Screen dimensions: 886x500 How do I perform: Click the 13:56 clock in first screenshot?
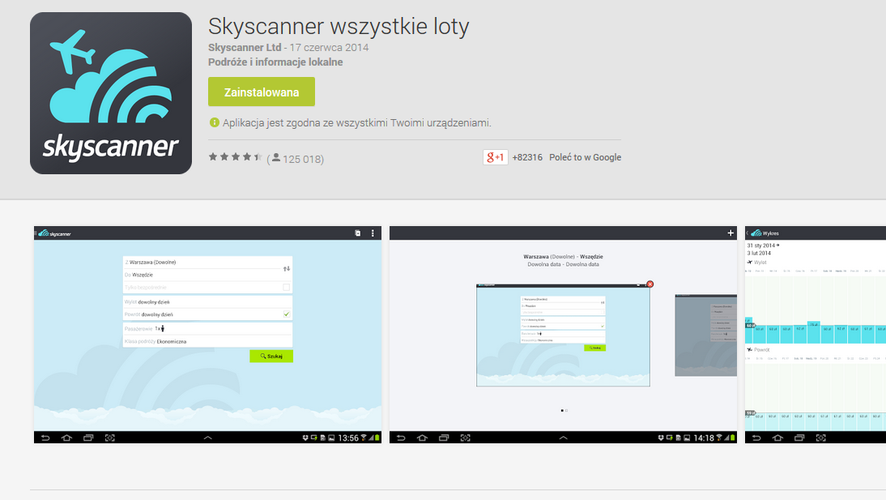(348, 438)
